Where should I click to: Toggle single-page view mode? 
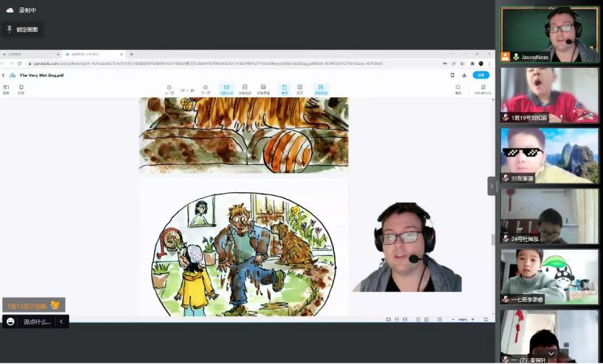(285, 90)
